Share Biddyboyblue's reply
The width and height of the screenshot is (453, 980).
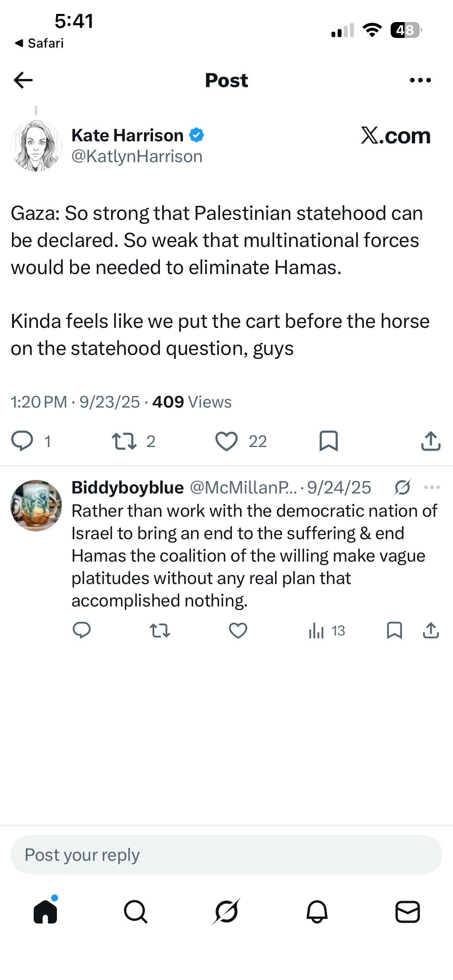431,630
